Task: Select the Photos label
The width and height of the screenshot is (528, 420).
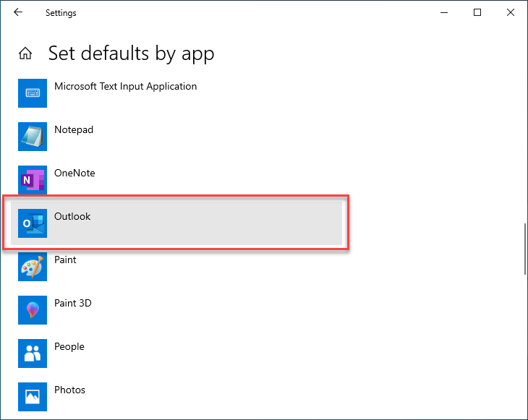Action: click(69, 390)
